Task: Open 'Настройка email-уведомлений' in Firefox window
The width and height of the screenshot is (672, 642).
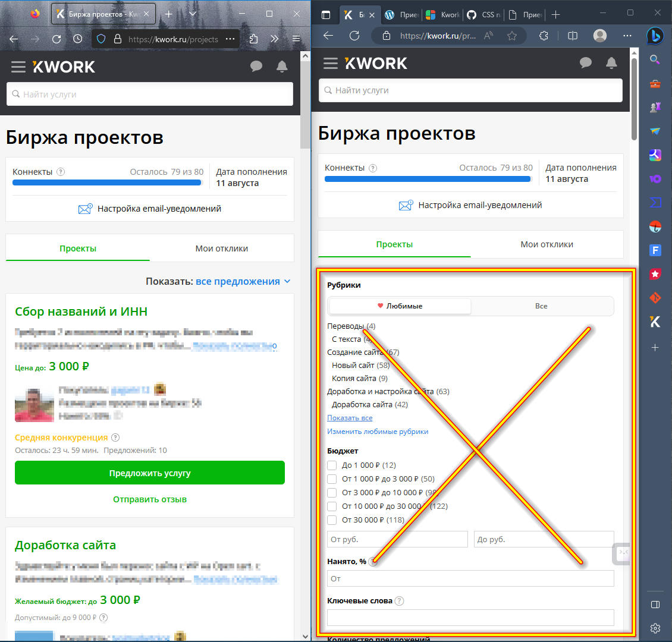Action: coord(150,209)
